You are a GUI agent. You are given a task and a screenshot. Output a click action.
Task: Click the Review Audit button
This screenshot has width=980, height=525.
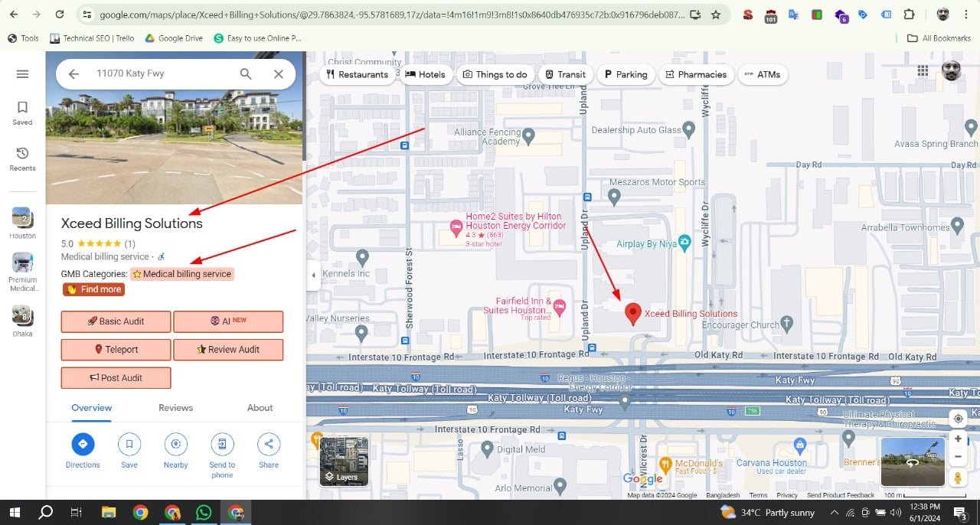228,350
